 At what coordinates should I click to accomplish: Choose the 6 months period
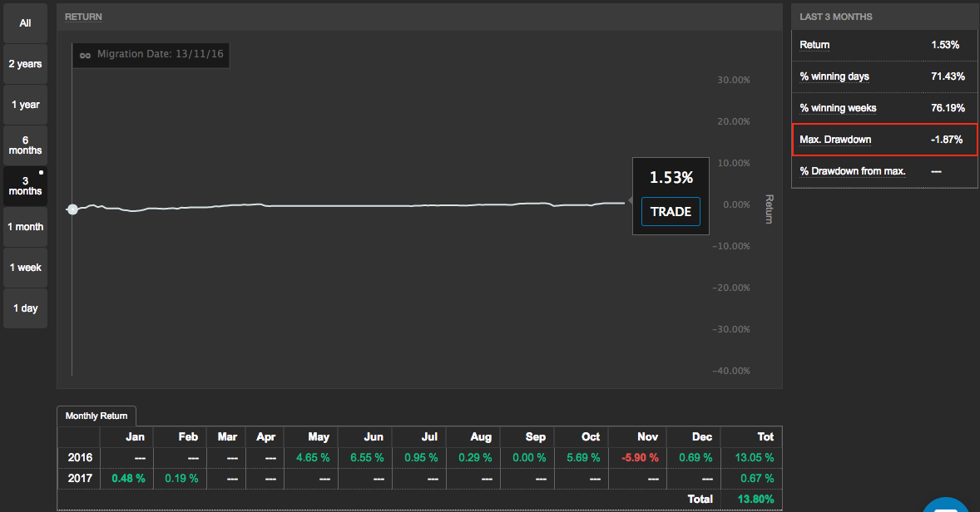25,145
